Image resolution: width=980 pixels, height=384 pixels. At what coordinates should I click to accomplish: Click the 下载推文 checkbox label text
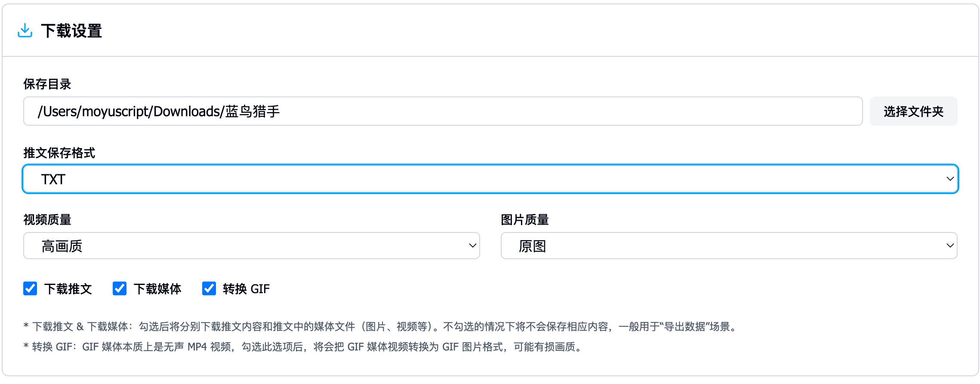pyautogui.click(x=68, y=289)
